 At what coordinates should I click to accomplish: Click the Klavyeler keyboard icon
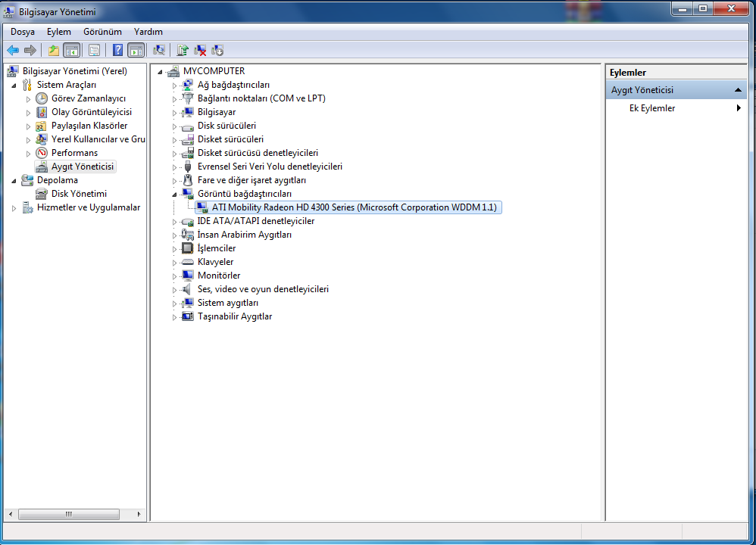[188, 262]
